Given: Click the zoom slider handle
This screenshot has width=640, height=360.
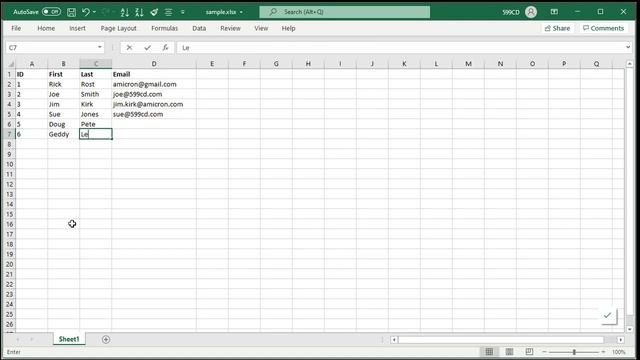Looking at the screenshot, I should [574, 352].
